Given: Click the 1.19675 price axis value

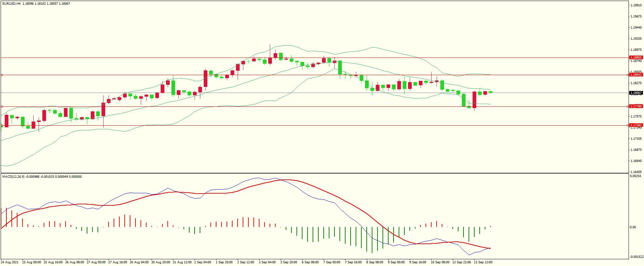Looking at the screenshot, I should [x=636, y=16].
